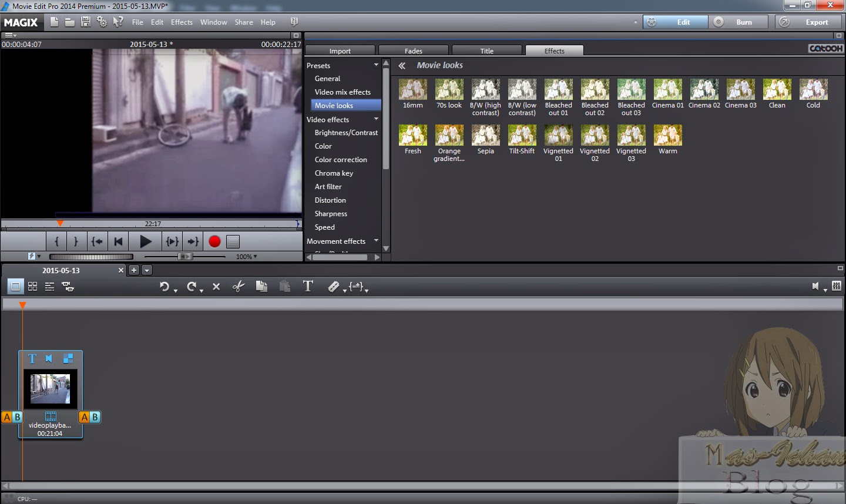Open the Window menu
This screenshot has width=846, height=504.
click(213, 22)
